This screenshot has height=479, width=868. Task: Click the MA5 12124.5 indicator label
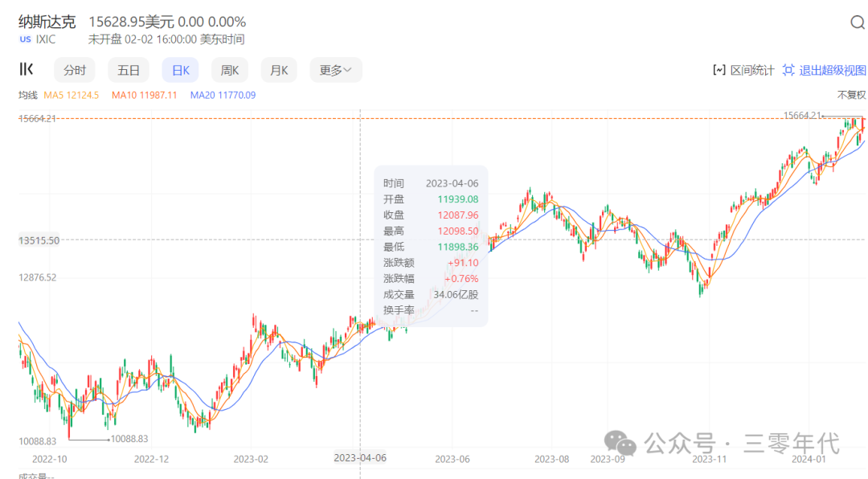click(71, 96)
